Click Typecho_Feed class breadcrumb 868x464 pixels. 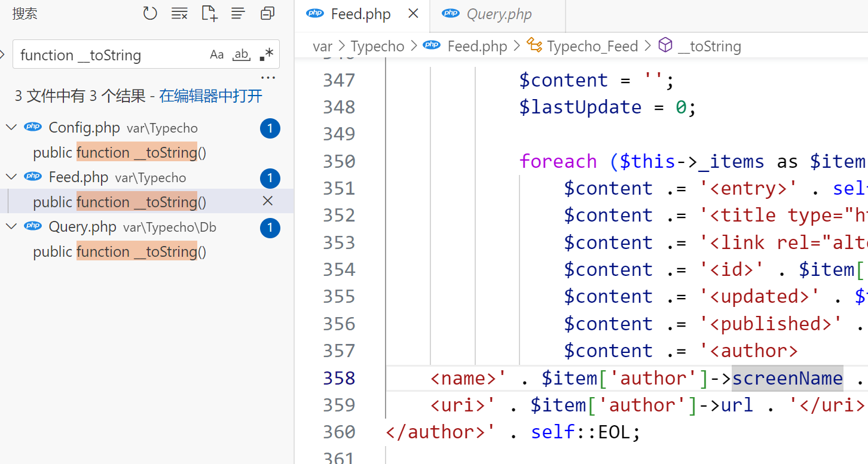pyautogui.click(x=592, y=46)
